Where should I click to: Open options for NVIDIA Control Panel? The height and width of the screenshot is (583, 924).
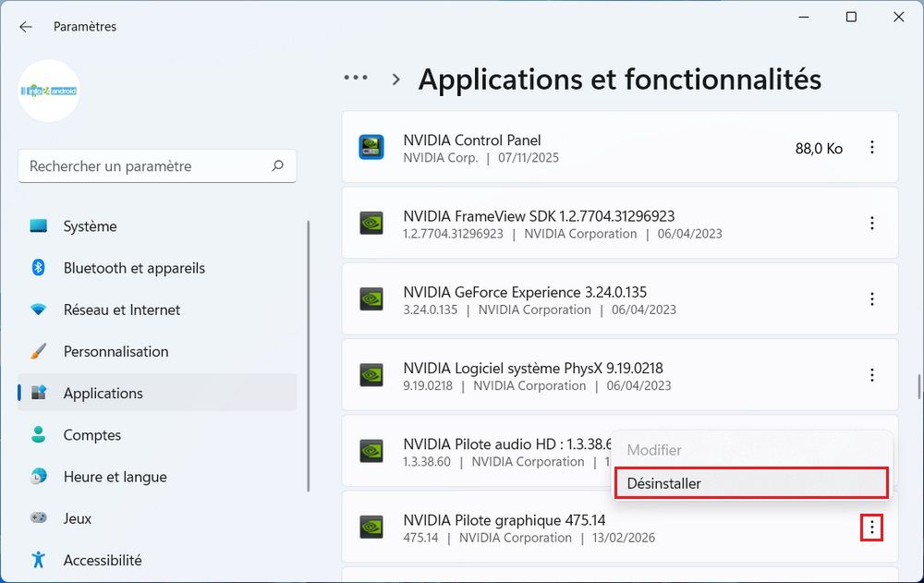[x=872, y=148]
